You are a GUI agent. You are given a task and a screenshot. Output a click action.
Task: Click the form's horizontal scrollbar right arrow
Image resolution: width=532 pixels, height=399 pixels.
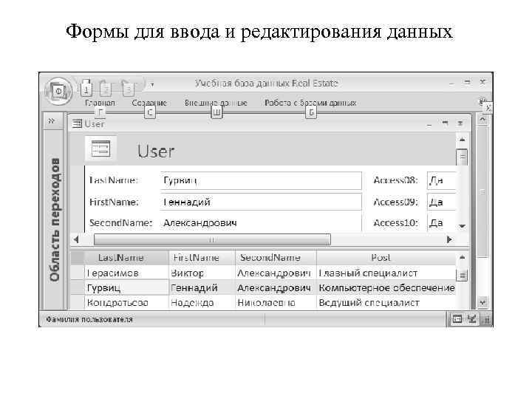click(x=449, y=239)
